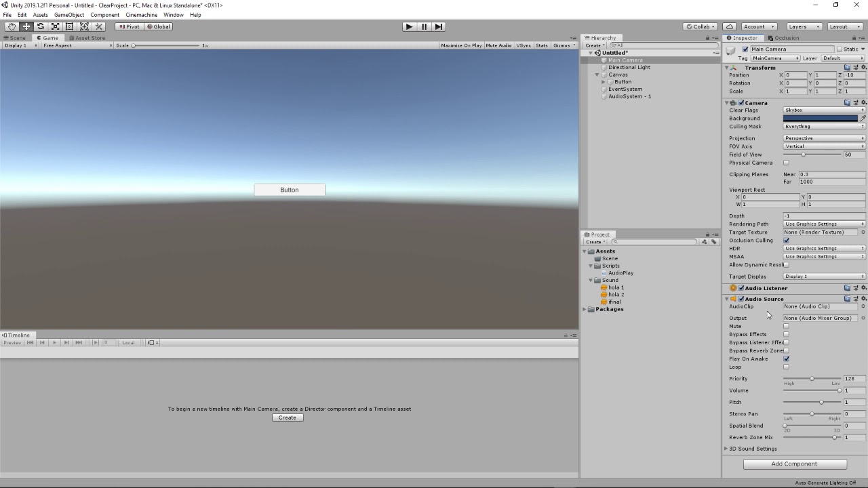
Task: Open Camera component gear menu
Action: pyautogui.click(x=863, y=103)
